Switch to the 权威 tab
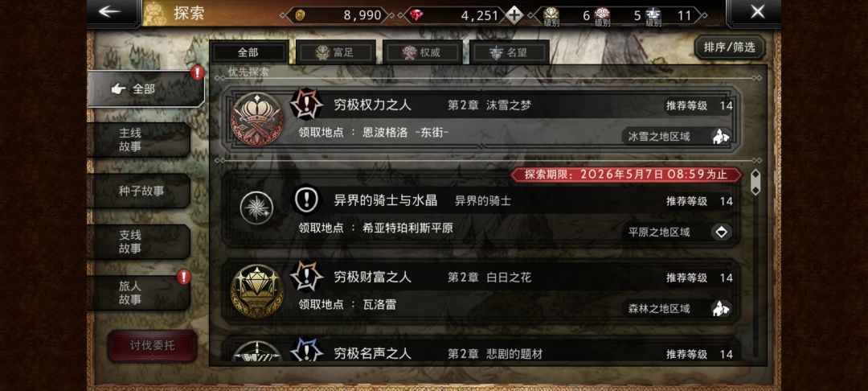This screenshot has height=391, width=868. pyautogui.click(x=423, y=52)
